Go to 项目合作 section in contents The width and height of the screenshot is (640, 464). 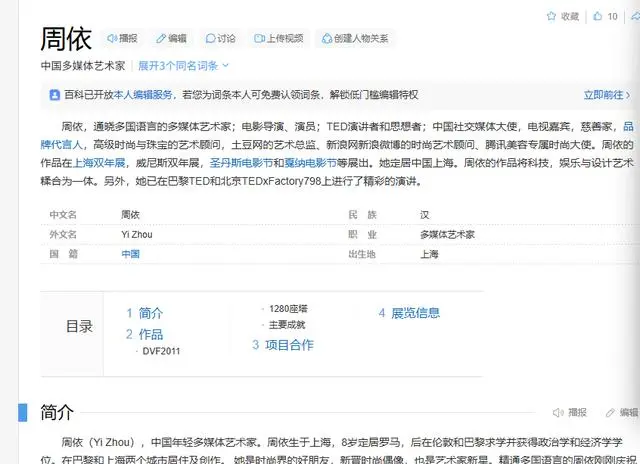288,344
